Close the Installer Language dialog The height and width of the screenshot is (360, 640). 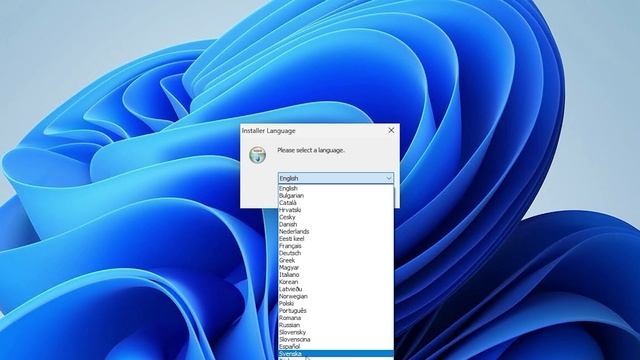click(x=391, y=130)
